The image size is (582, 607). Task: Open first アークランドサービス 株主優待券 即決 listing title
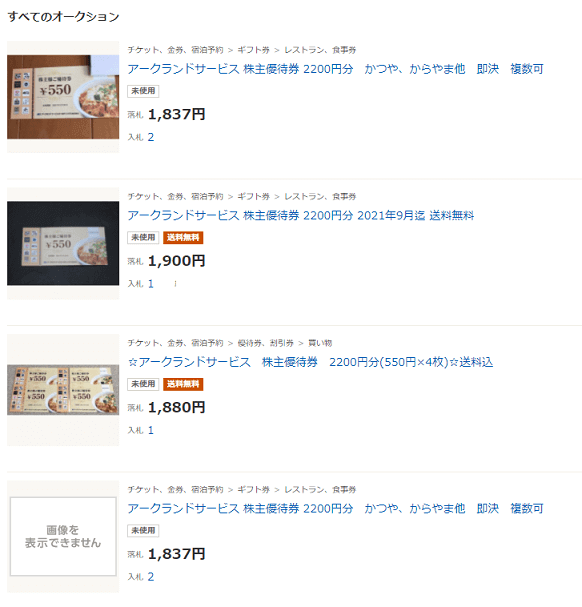[335, 69]
